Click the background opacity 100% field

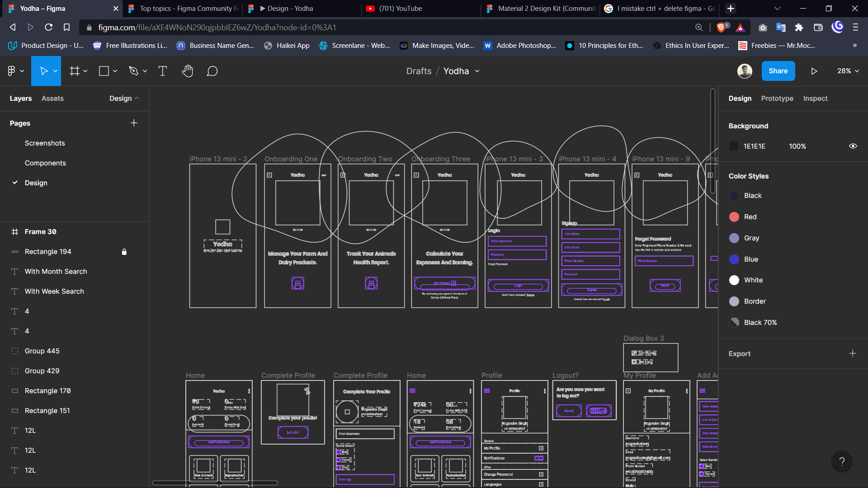(x=797, y=146)
